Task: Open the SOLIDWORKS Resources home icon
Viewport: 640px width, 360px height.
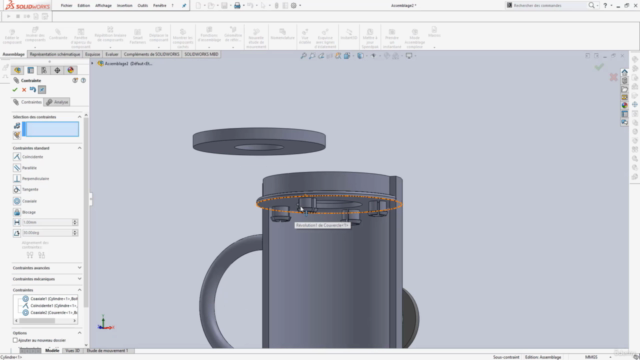Action: pos(624,72)
